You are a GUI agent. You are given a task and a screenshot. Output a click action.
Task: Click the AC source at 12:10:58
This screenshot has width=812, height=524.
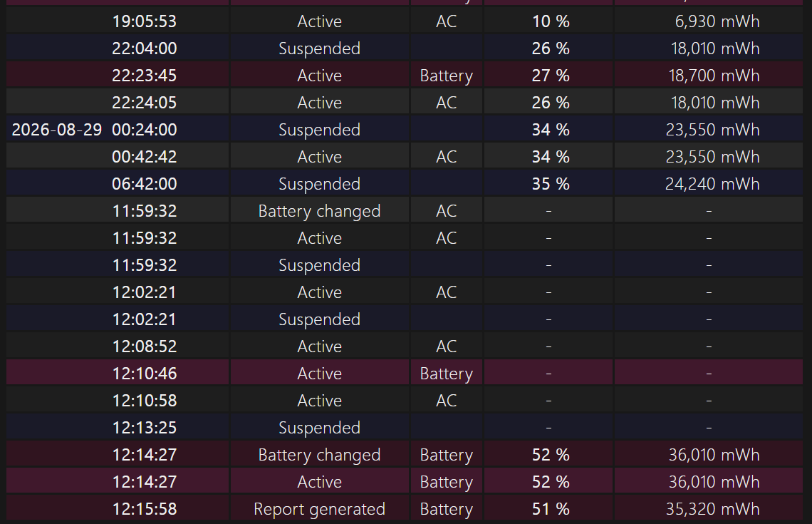click(x=447, y=401)
